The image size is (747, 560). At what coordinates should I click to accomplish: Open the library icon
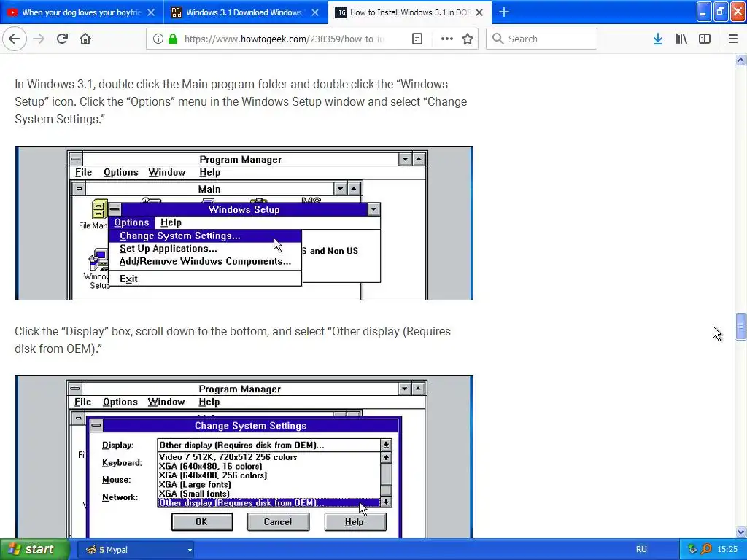click(x=681, y=39)
